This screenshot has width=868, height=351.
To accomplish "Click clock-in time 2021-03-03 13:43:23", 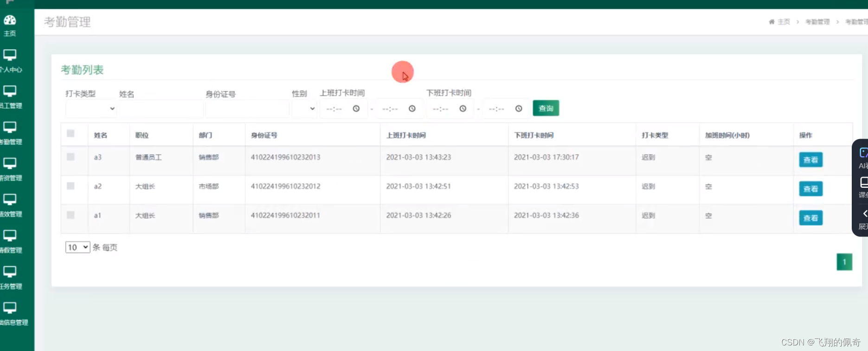I will (418, 157).
